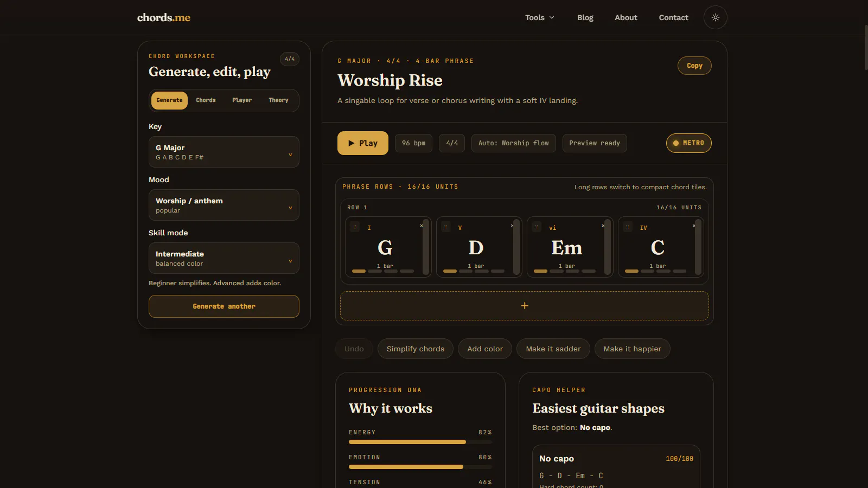Click the Simplify chords button
868x488 pixels.
416,349
